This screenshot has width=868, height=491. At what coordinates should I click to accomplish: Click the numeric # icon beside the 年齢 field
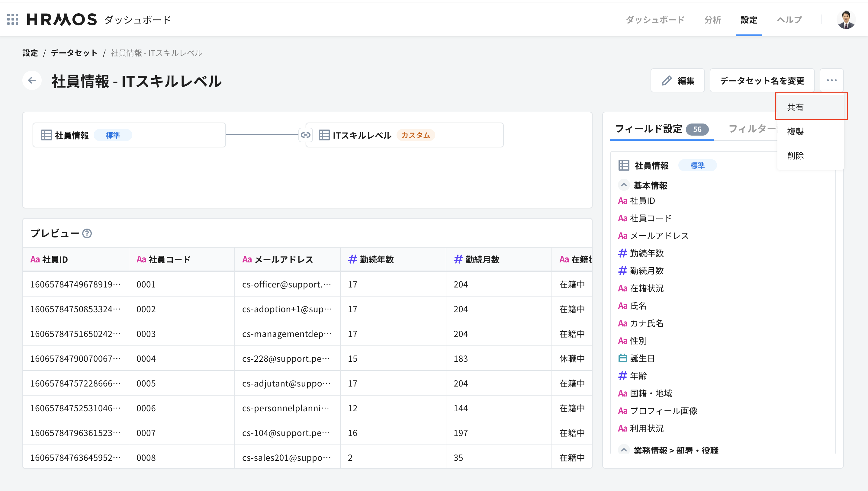click(622, 376)
